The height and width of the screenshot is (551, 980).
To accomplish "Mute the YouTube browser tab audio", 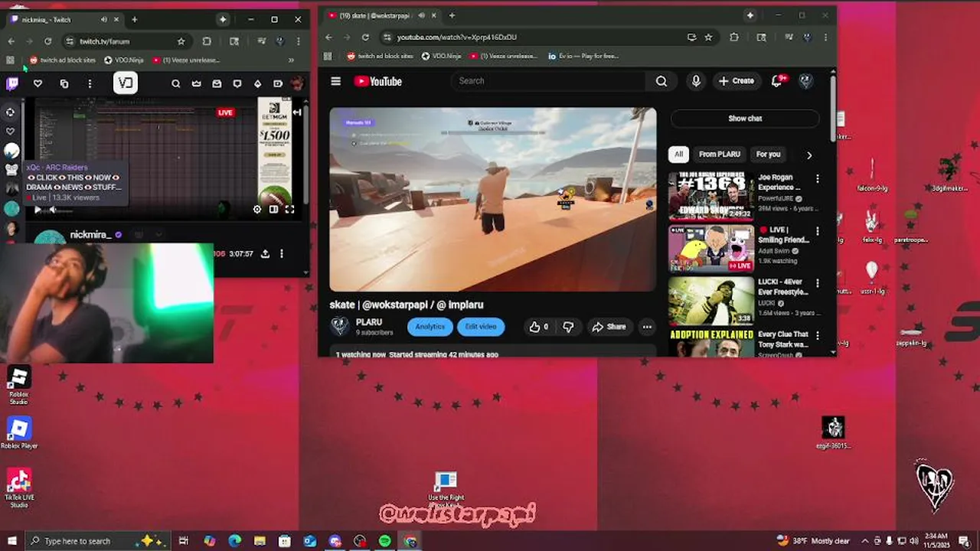I will 423,15.
